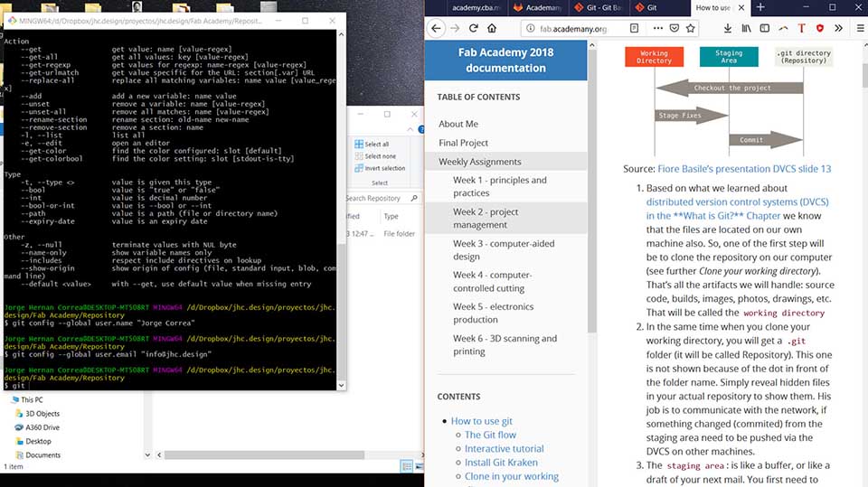The height and width of the screenshot is (487, 868).
Task: Click Fab Academy 2018 documentation header
Action: [505, 60]
